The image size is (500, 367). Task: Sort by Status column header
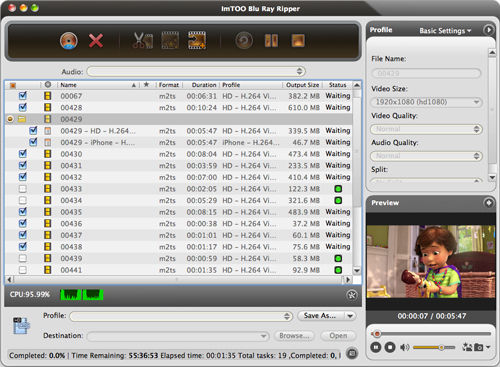(x=338, y=85)
